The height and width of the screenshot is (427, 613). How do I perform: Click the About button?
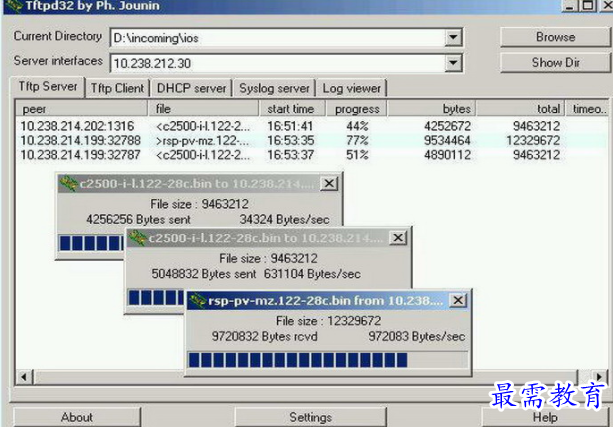point(77,417)
